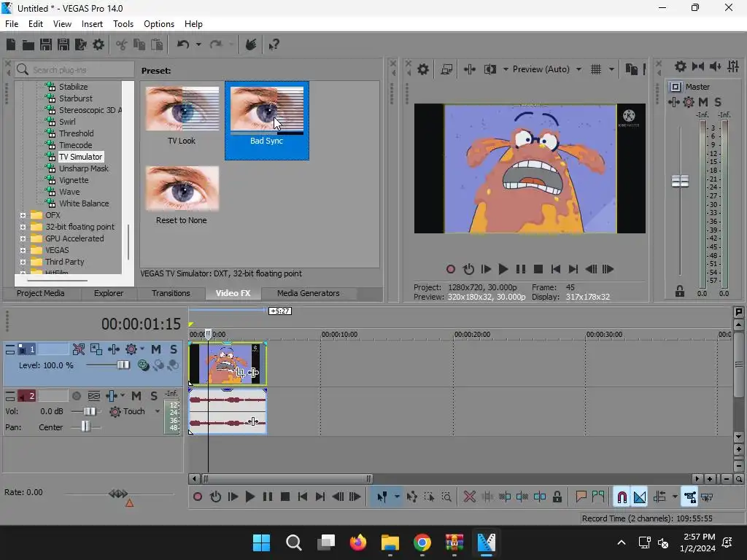Arm audio track 2 for record
This screenshot has height=560, width=747.
[76, 396]
